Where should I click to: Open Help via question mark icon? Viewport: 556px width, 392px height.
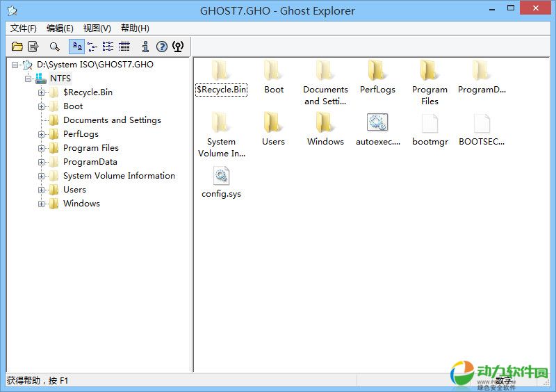coord(161,47)
